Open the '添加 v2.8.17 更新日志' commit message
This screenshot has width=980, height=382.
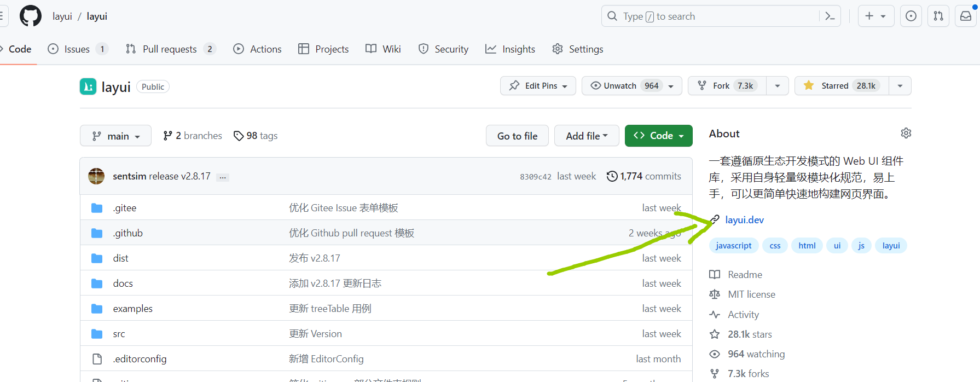click(335, 283)
